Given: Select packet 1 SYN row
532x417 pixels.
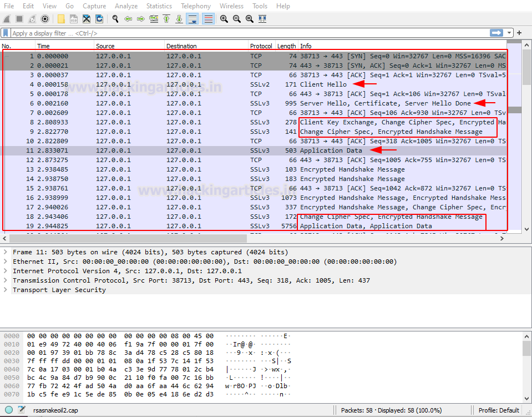Looking at the screenshot, I should pyautogui.click(x=254, y=56).
